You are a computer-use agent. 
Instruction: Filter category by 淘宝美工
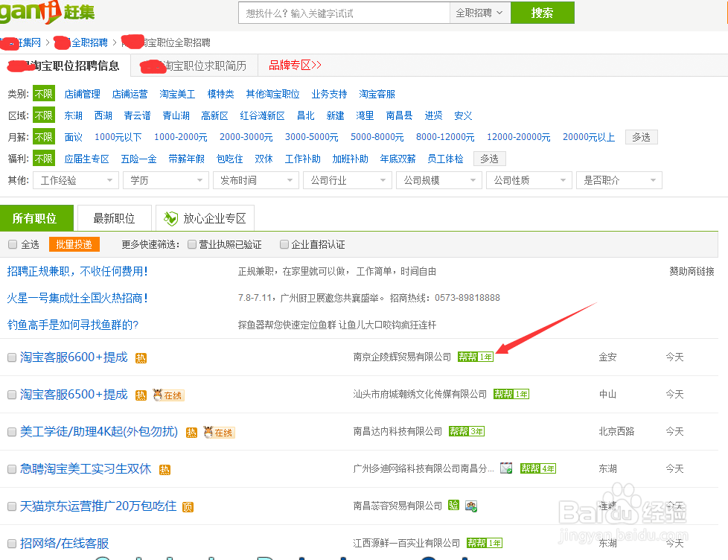pyautogui.click(x=177, y=95)
